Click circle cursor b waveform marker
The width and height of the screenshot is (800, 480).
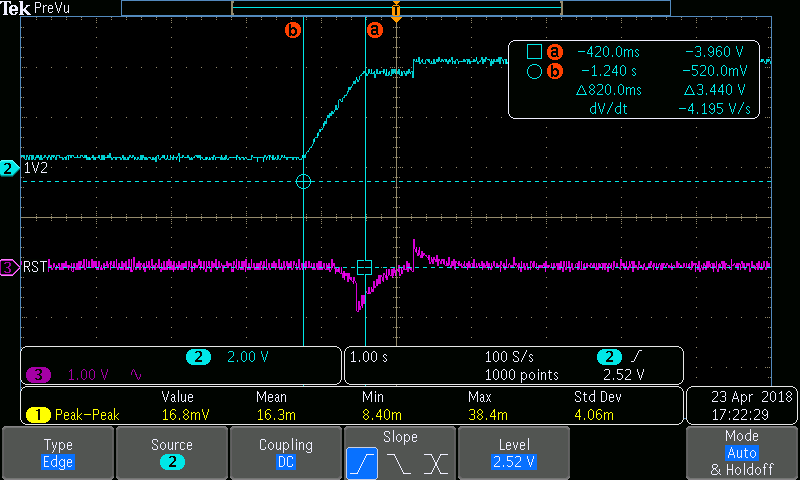pyautogui.click(x=303, y=181)
